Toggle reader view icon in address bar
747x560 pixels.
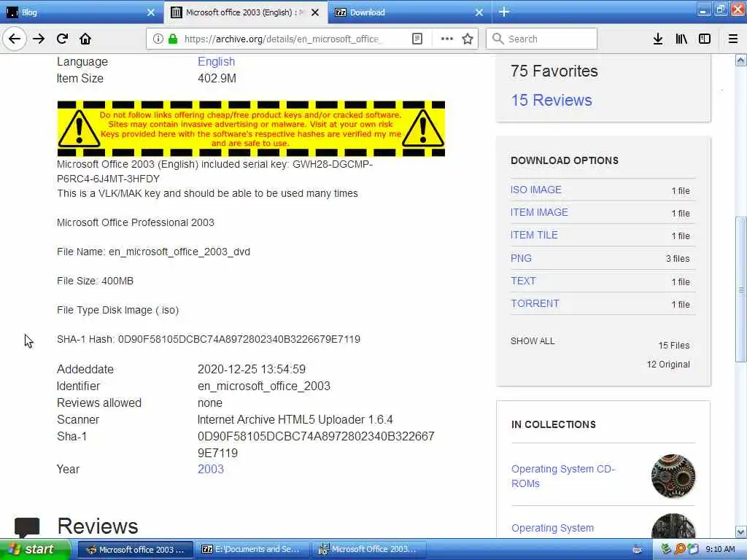(417, 39)
